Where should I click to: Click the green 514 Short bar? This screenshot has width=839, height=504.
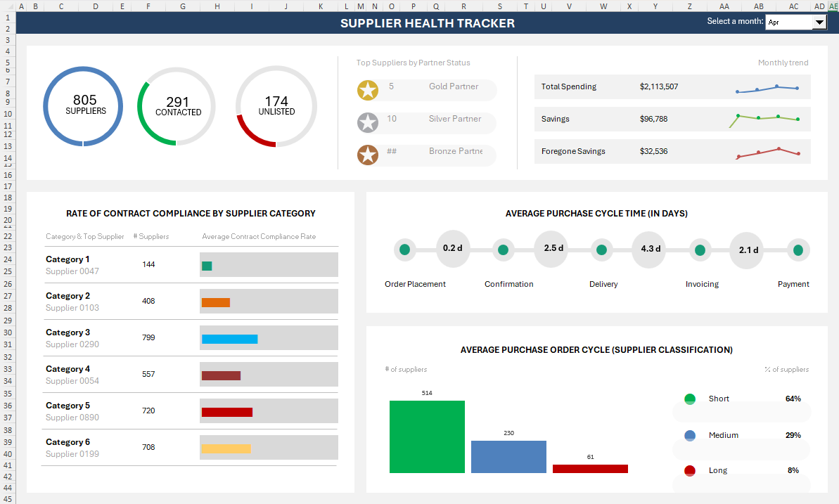tap(427, 437)
